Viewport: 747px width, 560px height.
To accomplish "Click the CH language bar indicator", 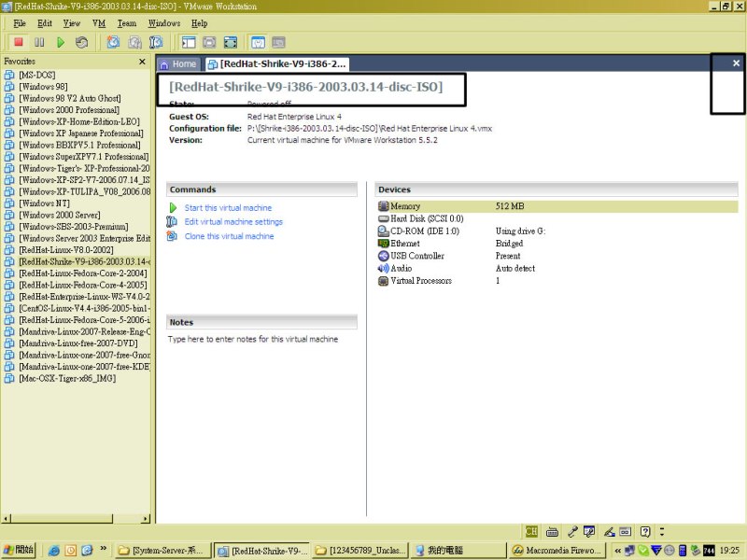I will tap(531, 531).
